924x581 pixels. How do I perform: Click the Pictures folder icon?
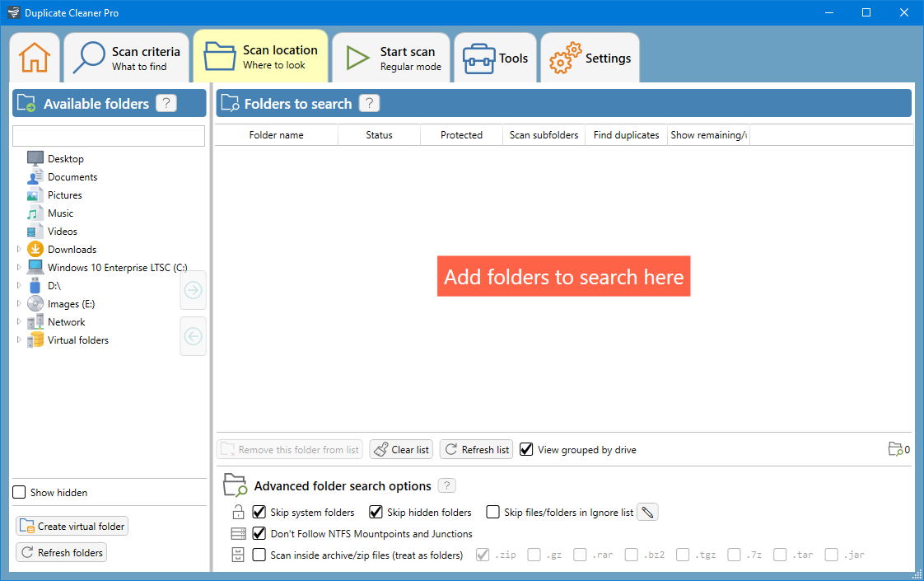[x=35, y=194]
